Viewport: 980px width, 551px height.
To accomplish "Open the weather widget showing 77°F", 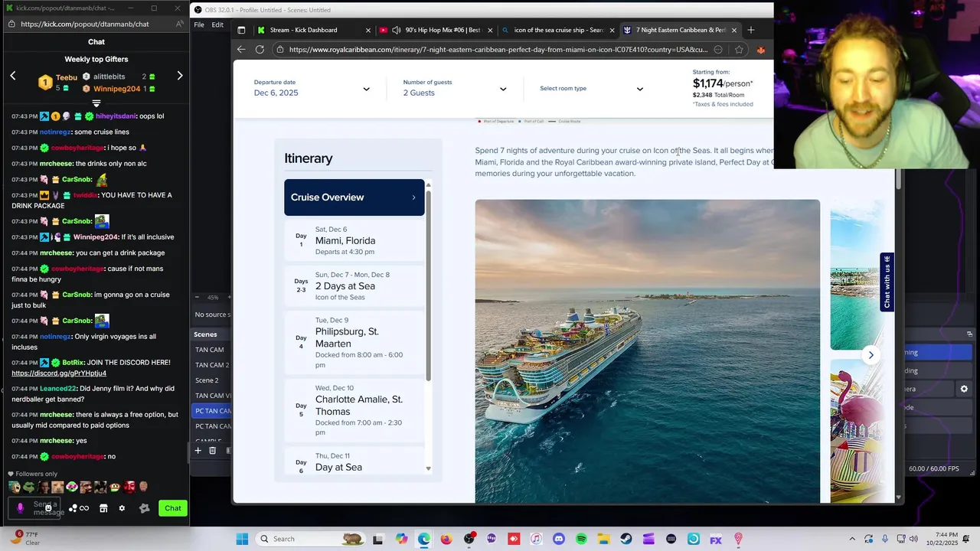I will (x=27, y=539).
